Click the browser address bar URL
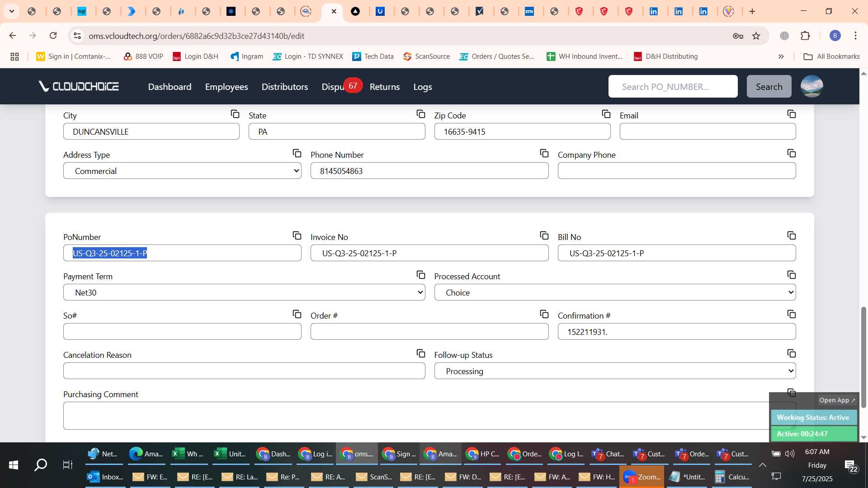Viewport: 868px width, 488px height. coord(196,36)
